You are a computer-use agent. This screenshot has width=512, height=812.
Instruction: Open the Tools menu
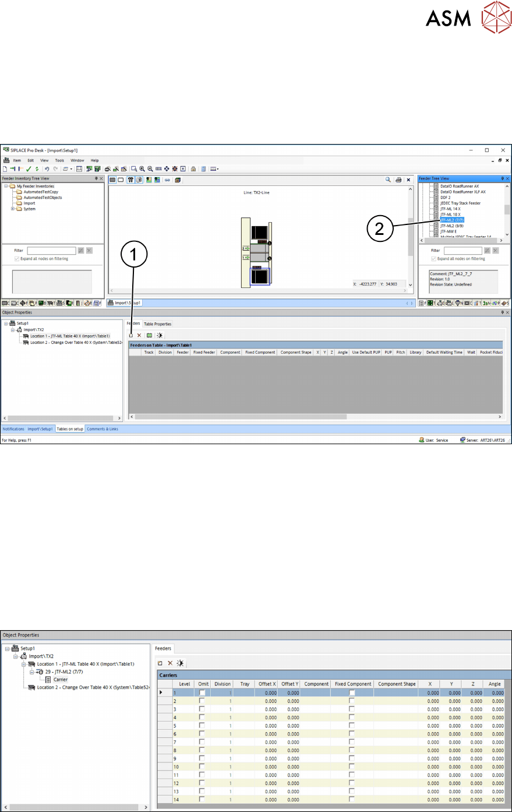coord(59,160)
